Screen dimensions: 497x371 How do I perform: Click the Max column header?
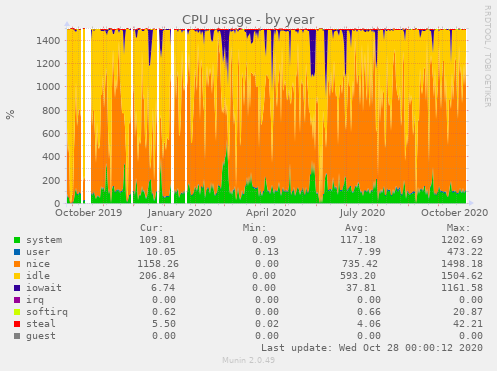[458, 228]
